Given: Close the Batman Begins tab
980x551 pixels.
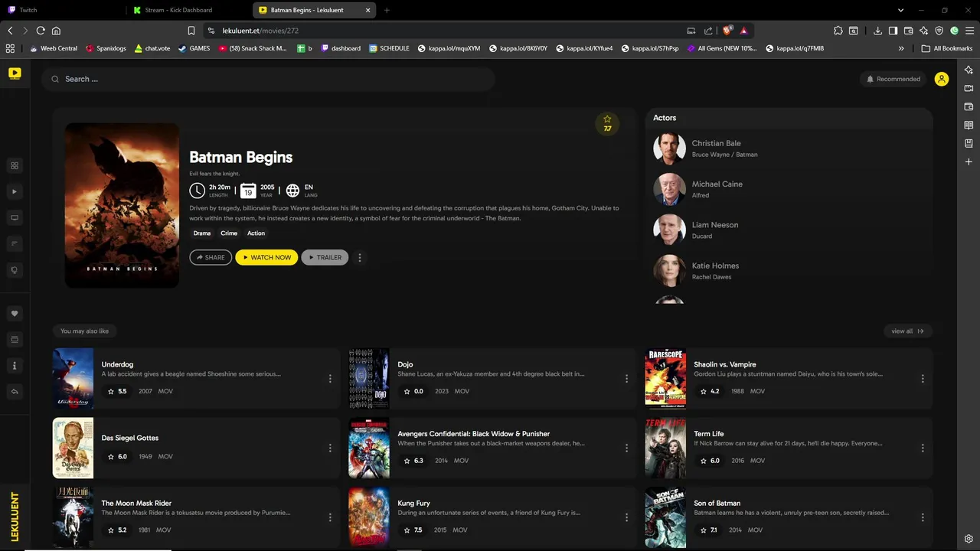Looking at the screenshot, I should pyautogui.click(x=368, y=10).
